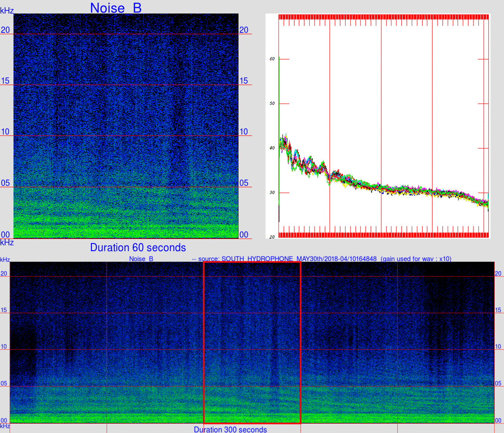Click the spectrum curves near the 40 dB peak
This screenshot has width=504, height=433.
pyautogui.click(x=284, y=144)
